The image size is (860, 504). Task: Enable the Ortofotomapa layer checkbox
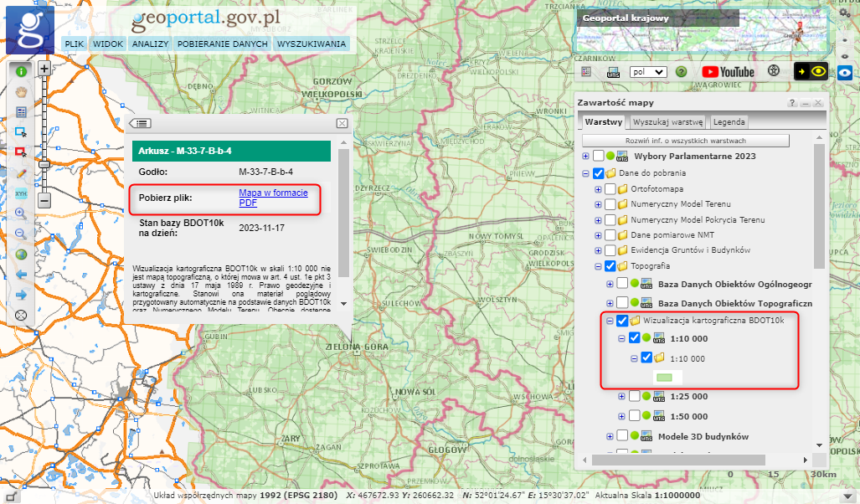click(610, 189)
